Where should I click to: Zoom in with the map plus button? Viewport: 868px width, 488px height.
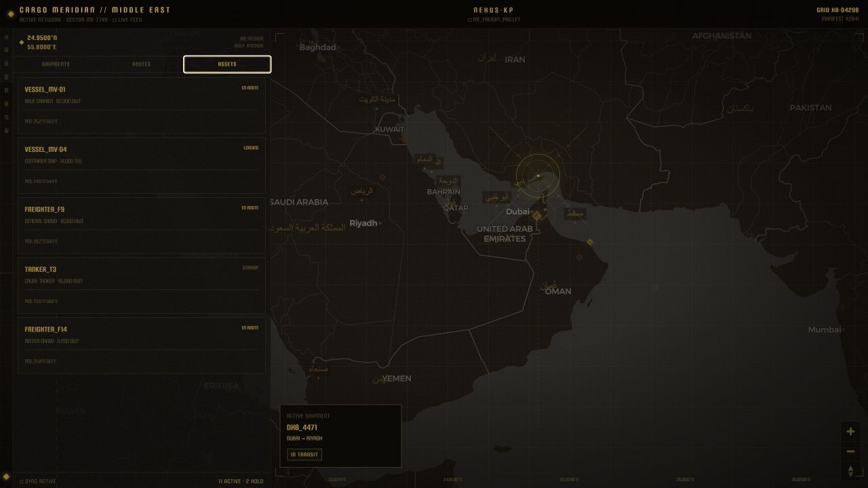(850, 431)
